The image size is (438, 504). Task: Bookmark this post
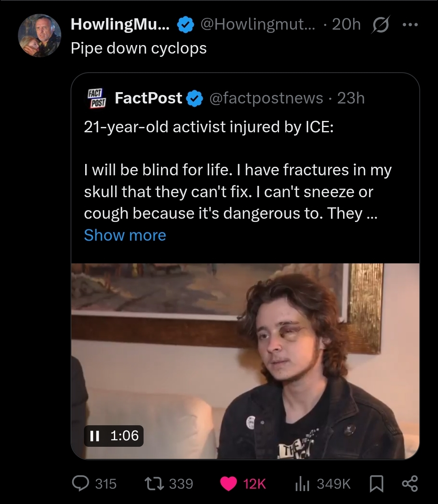click(377, 483)
